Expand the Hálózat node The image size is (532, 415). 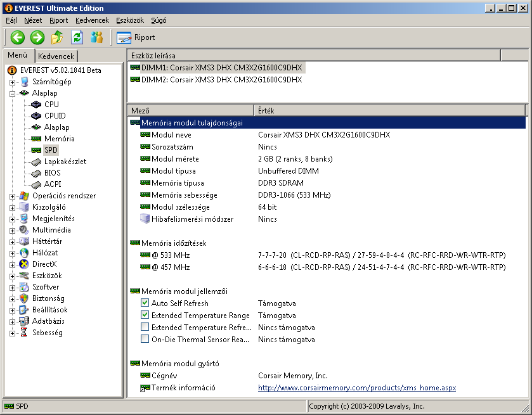[12, 253]
